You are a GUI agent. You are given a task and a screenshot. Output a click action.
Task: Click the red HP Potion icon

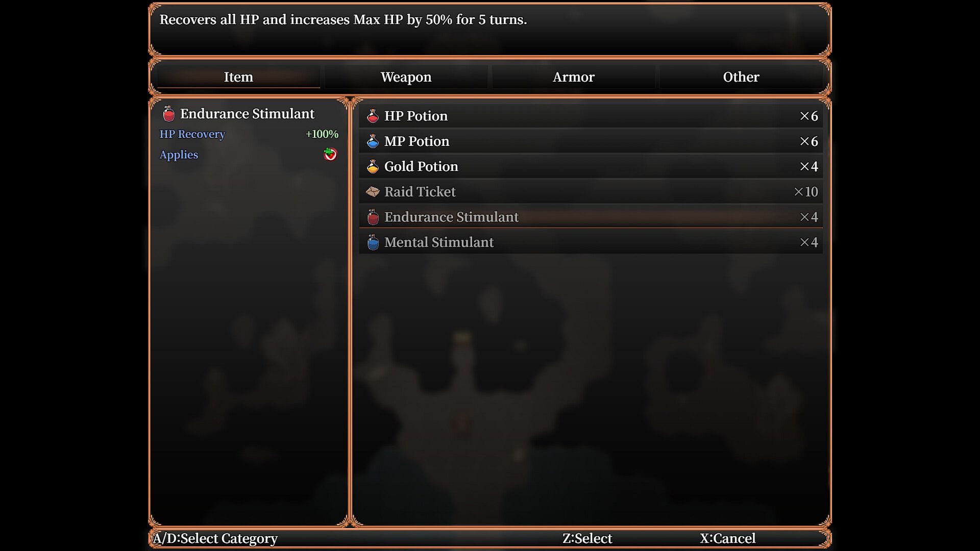tap(373, 116)
